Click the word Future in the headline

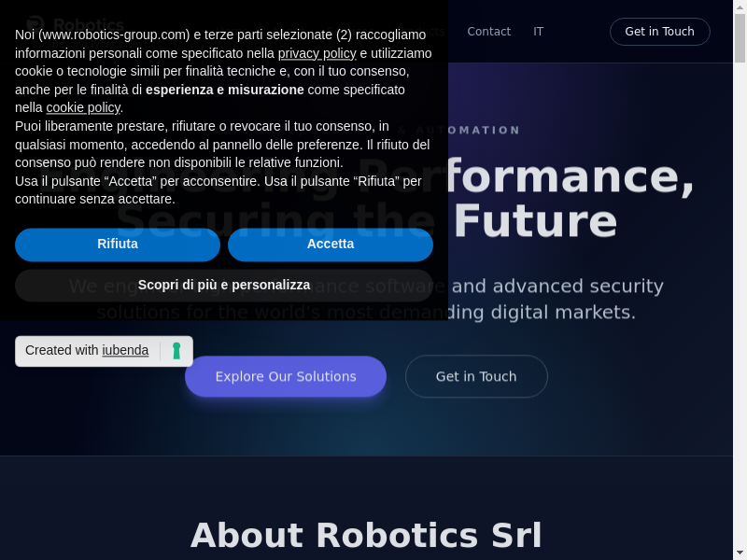(x=535, y=222)
